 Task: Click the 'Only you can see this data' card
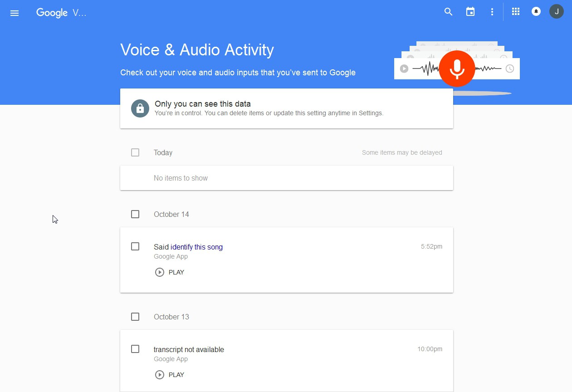point(287,108)
